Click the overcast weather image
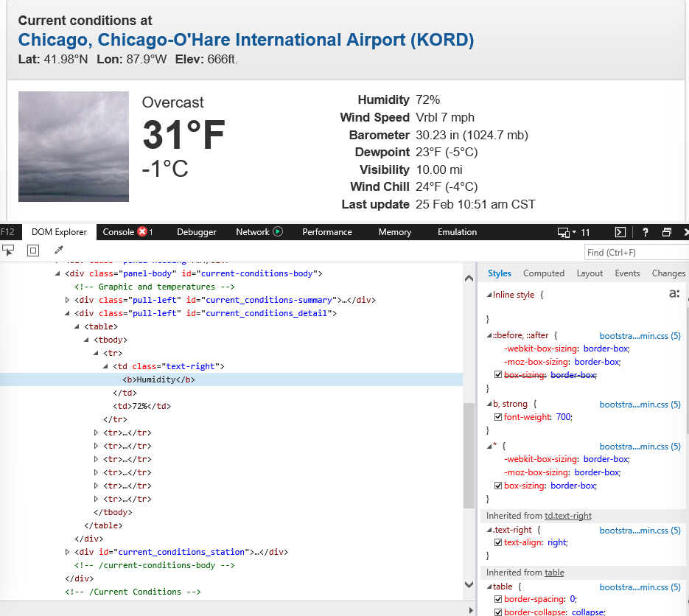Viewport: 689px width, 616px height. tap(74, 147)
